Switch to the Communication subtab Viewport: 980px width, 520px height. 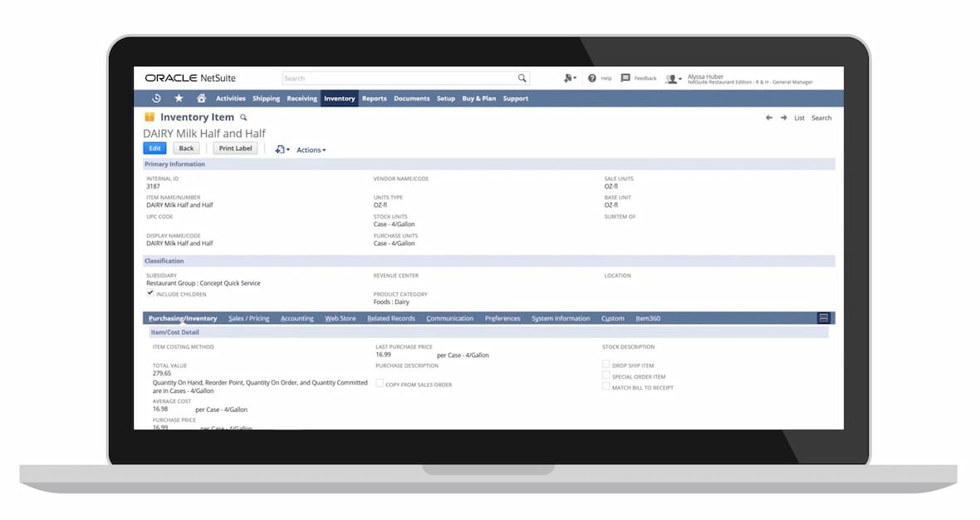[450, 318]
